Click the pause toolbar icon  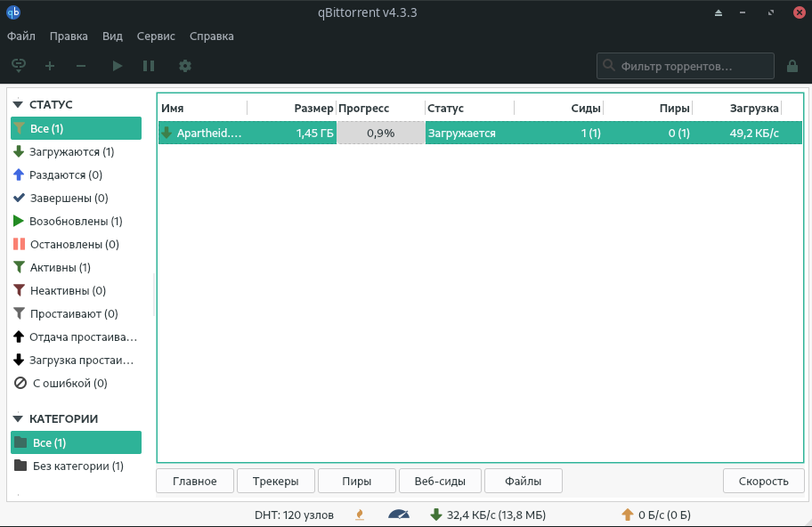(x=149, y=66)
